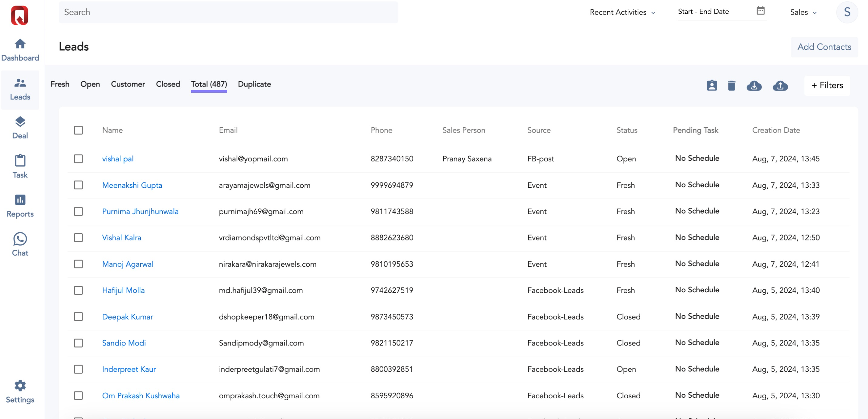Select the checkbox next to vishal pal

click(78, 159)
